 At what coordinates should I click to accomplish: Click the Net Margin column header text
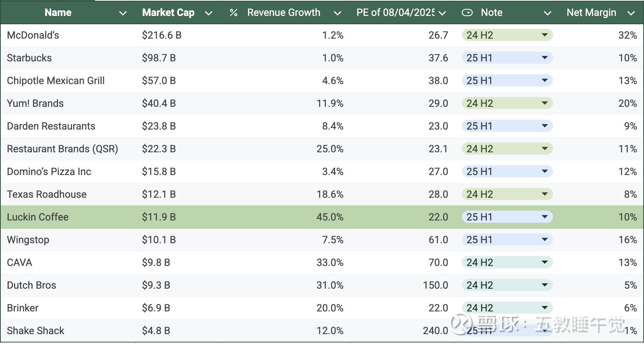click(591, 13)
